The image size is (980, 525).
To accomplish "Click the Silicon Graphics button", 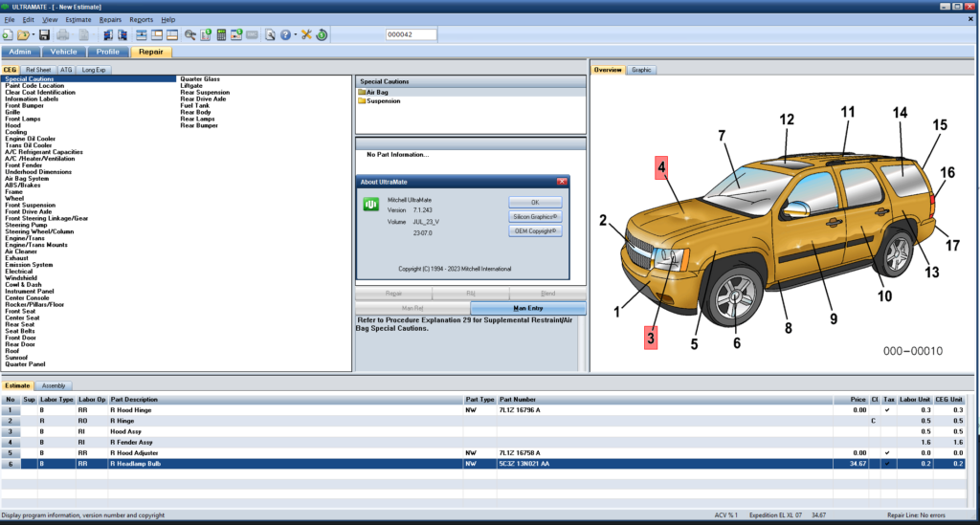I will click(x=535, y=217).
